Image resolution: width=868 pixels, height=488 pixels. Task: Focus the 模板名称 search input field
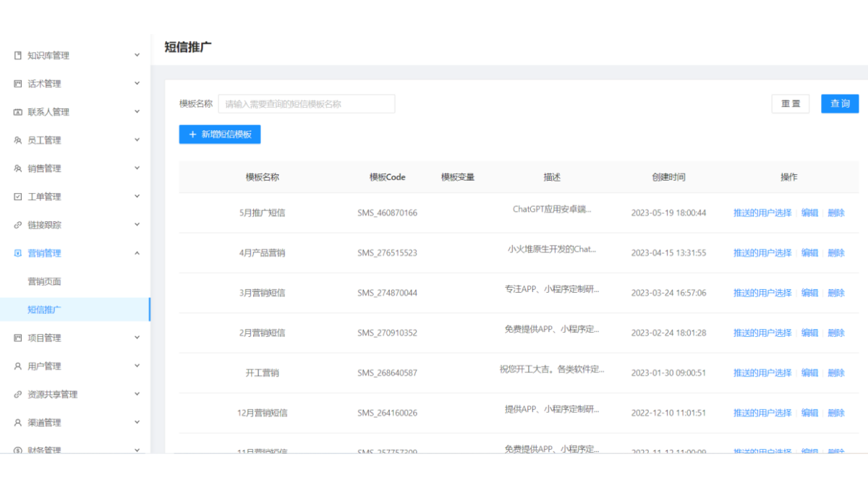click(x=307, y=104)
